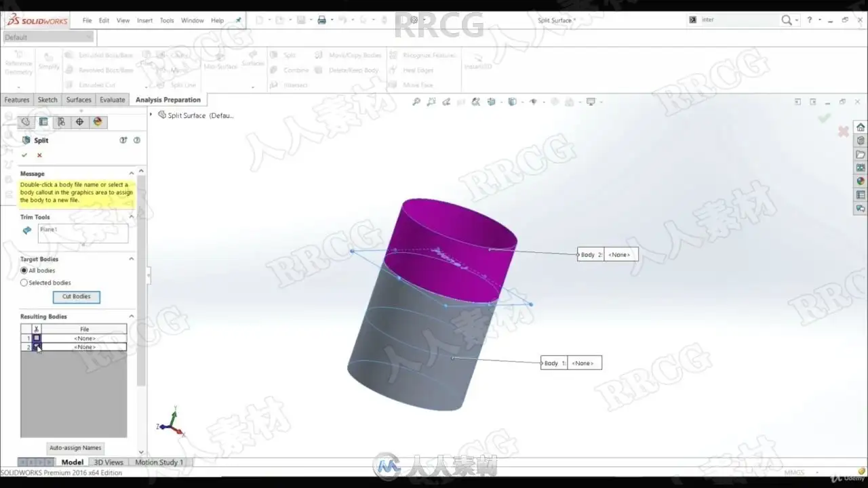Image resolution: width=868 pixels, height=488 pixels.
Task: Click the Zoom to Fit icon
Action: (416, 102)
